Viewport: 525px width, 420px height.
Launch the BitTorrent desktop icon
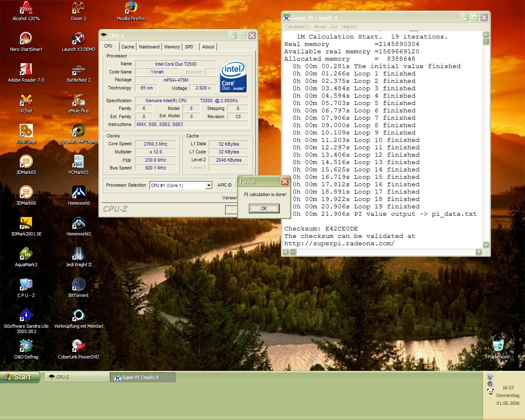click(x=78, y=285)
